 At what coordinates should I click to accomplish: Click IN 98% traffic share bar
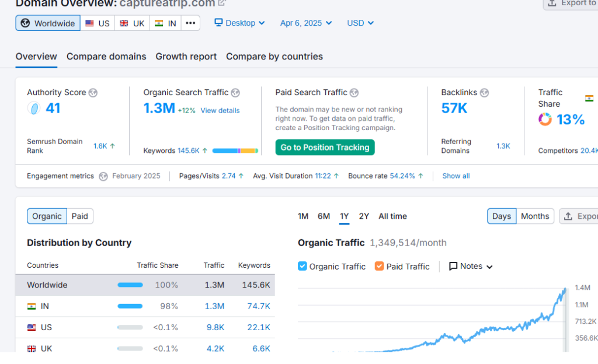click(130, 306)
